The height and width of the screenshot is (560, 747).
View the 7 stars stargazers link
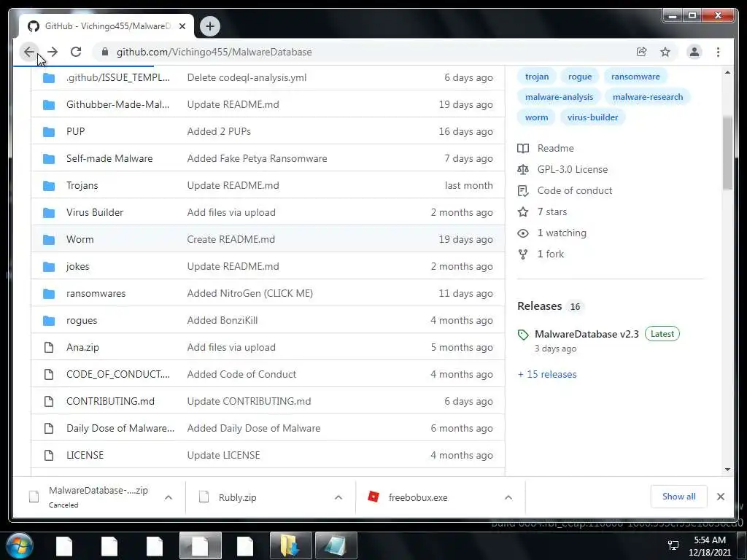tap(542, 212)
